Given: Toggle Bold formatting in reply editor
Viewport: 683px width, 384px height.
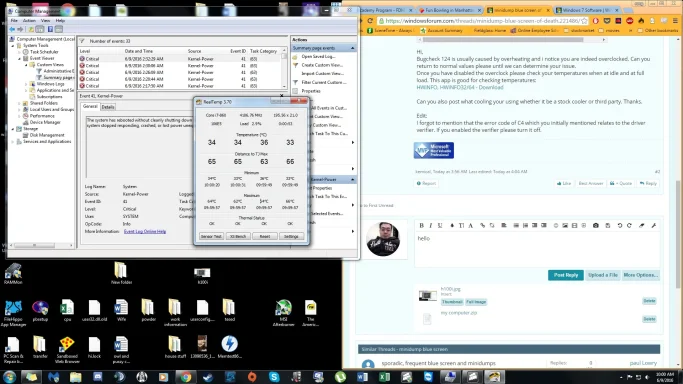Looking at the screenshot, I should coord(421,226).
